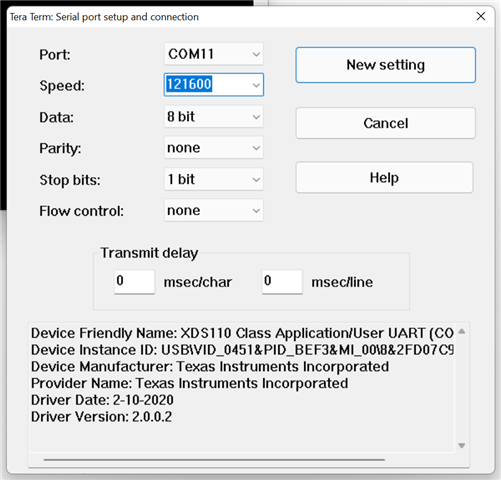Click the Driver Version 2.0.0.2 line
This screenshot has height=480, width=501.
(x=101, y=416)
